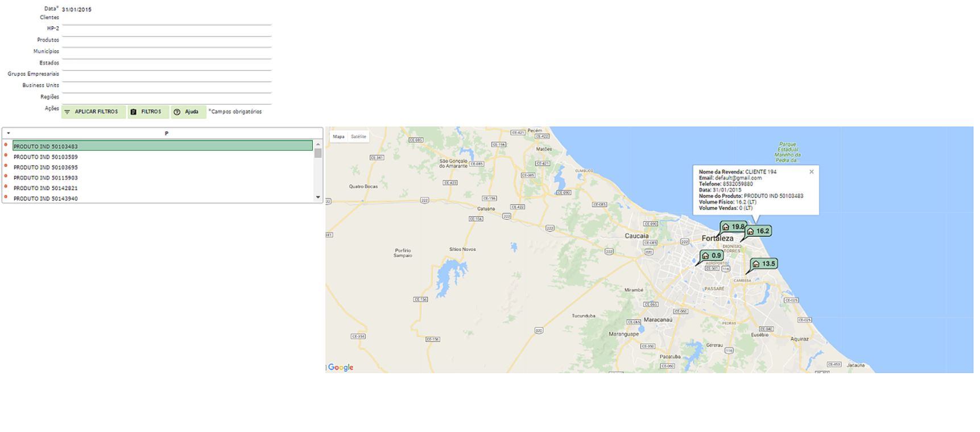Viewport: 980px width, 432px height.
Task: Focus the Produtos filter field
Action: pos(167,43)
